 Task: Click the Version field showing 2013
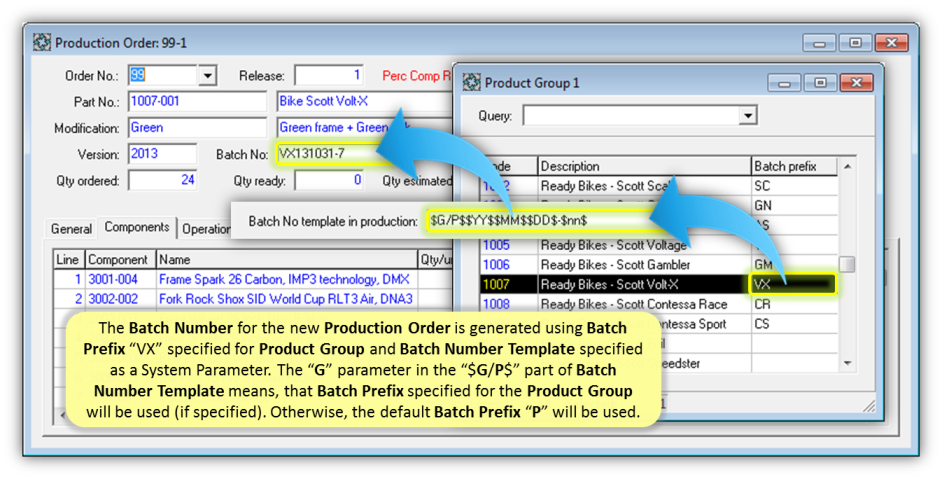162,154
